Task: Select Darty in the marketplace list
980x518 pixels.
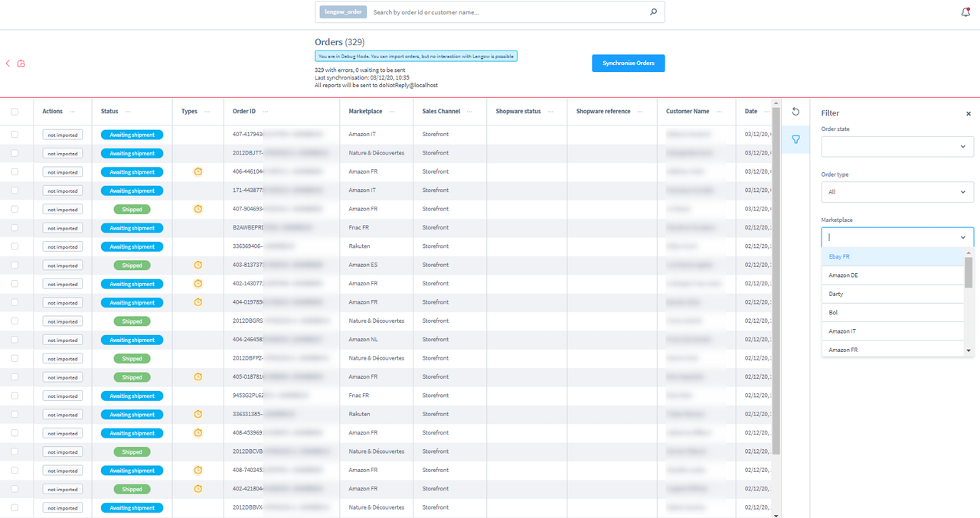Action: [892, 294]
